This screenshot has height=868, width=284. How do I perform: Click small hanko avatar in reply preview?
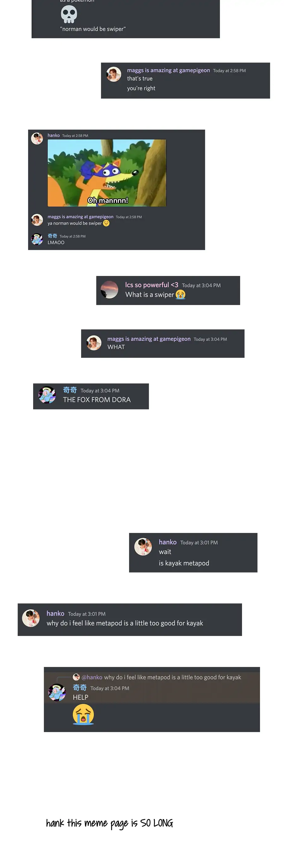coord(76,677)
